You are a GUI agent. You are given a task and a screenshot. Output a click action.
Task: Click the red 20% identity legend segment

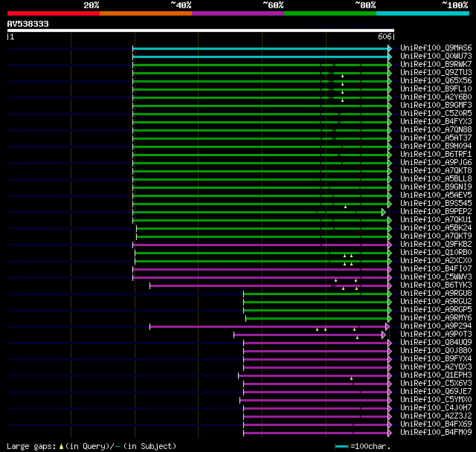tap(54, 13)
